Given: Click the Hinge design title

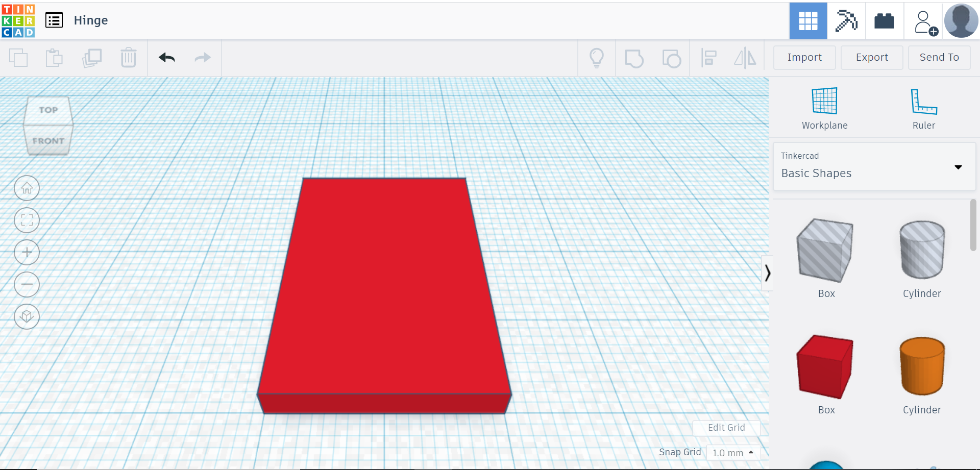Looking at the screenshot, I should [x=91, y=20].
